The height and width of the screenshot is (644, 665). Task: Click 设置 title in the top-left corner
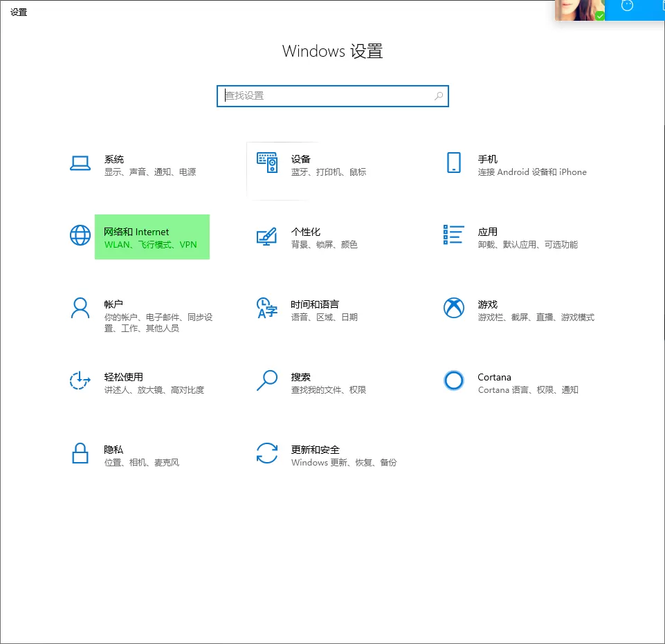pyautogui.click(x=19, y=11)
